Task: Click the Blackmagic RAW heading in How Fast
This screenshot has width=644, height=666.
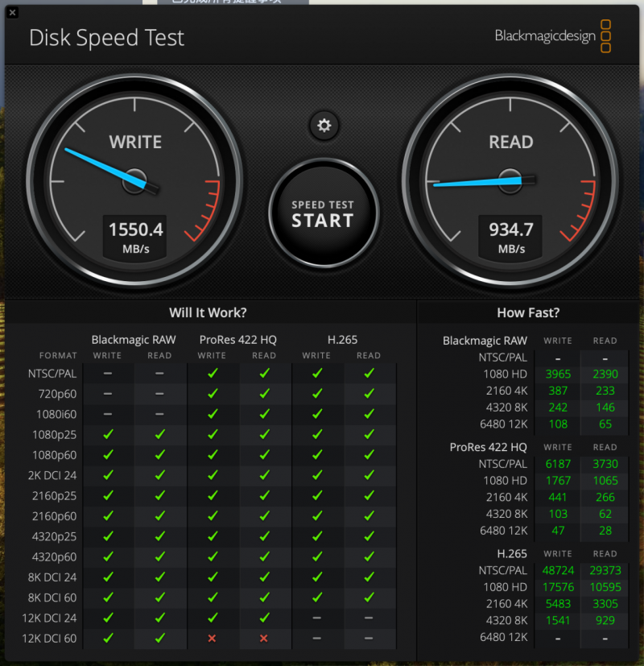Action: coord(485,341)
